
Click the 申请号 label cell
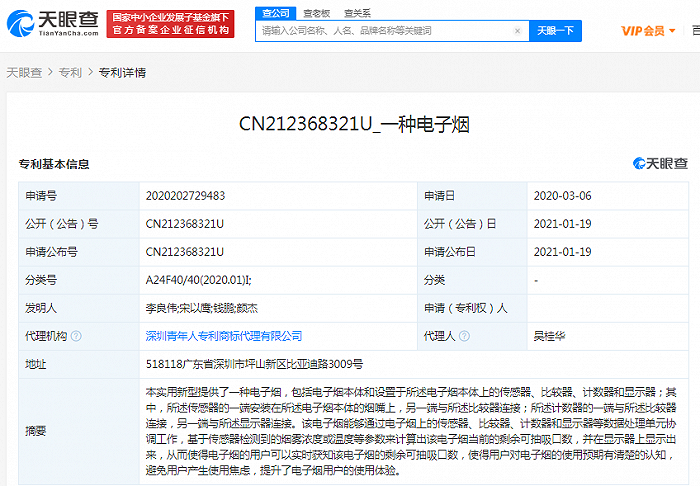tap(79, 196)
